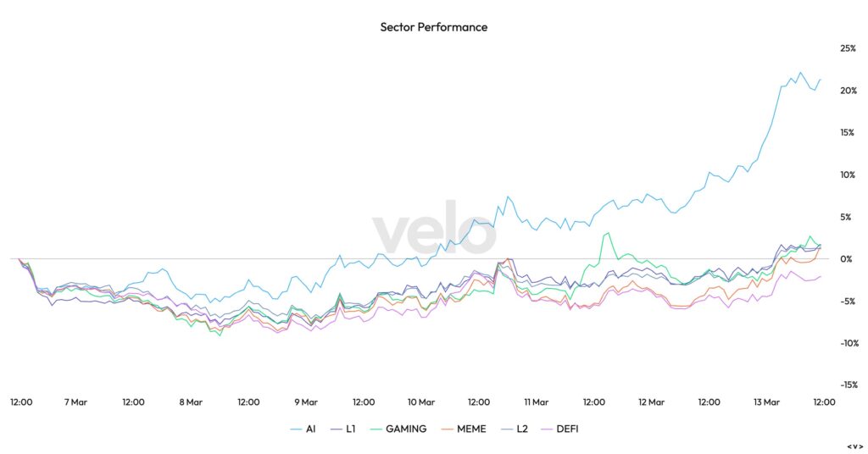Viewport: 868px width, 454px height.
Task: Click the 9 Mar date label
Action: coord(305,402)
